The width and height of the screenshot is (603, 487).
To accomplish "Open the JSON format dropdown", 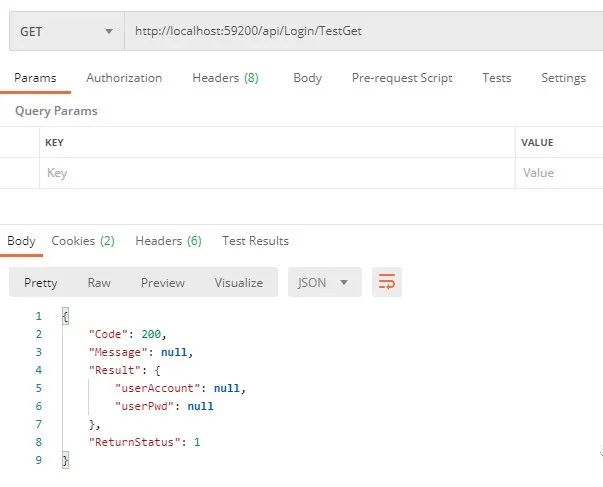I will tap(325, 282).
